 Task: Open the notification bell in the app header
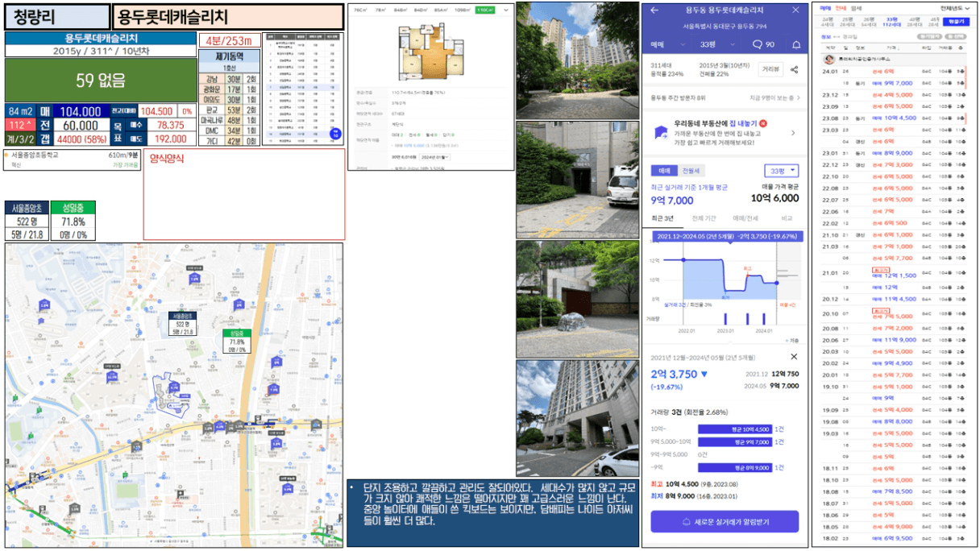[796, 44]
